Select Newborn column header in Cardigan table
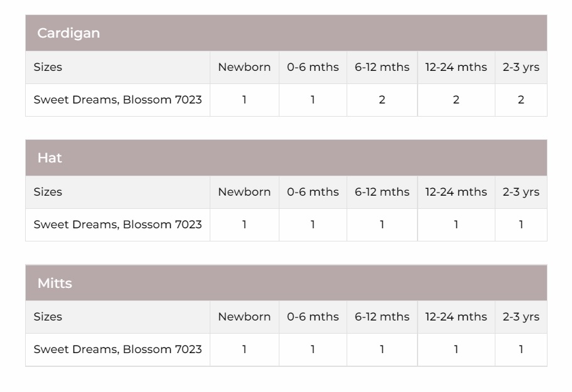The image size is (572, 392). coord(244,67)
